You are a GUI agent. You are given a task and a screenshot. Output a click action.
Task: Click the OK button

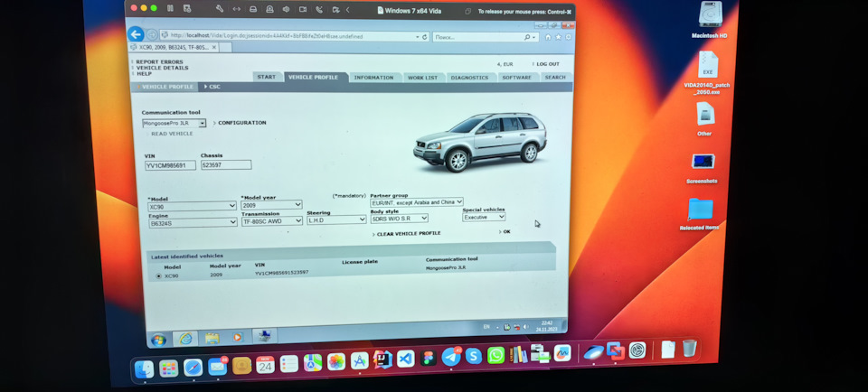pyautogui.click(x=506, y=231)
